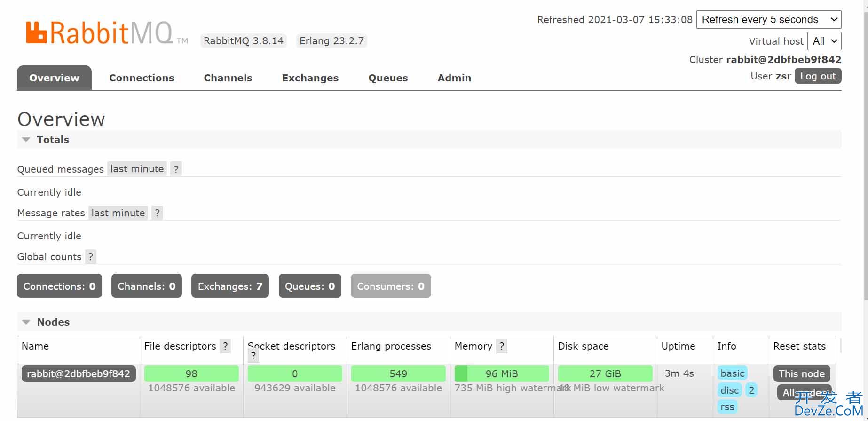Click the Disk space column header
The image size is (868, 421).
coord(583,346)
